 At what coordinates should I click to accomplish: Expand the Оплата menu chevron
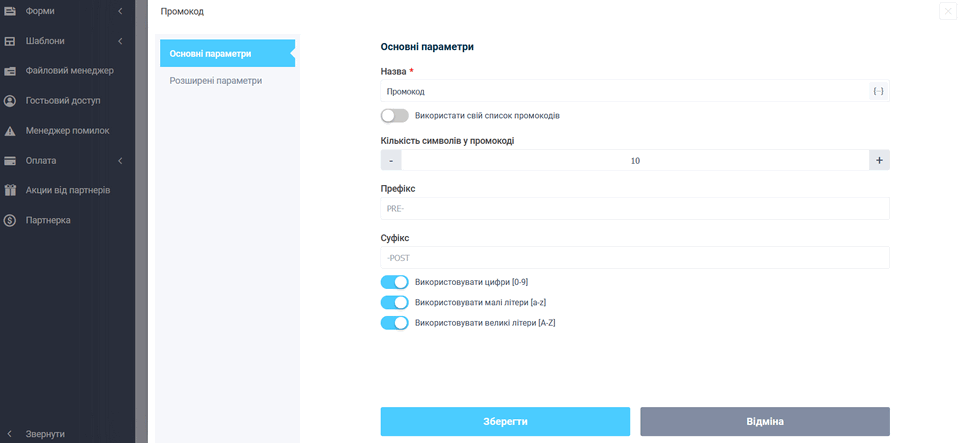coord(120,161)
